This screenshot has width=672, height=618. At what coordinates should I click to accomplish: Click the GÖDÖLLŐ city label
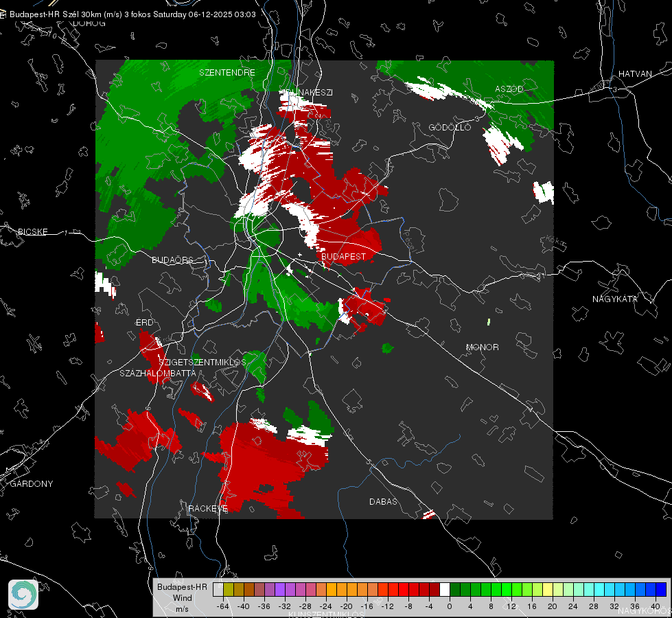(450, 127)
